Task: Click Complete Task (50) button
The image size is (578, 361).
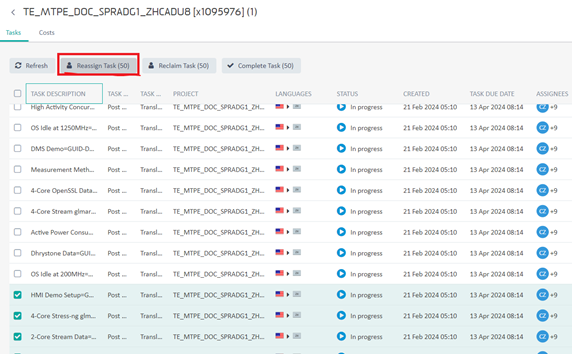Action: (x=261, y=66)
